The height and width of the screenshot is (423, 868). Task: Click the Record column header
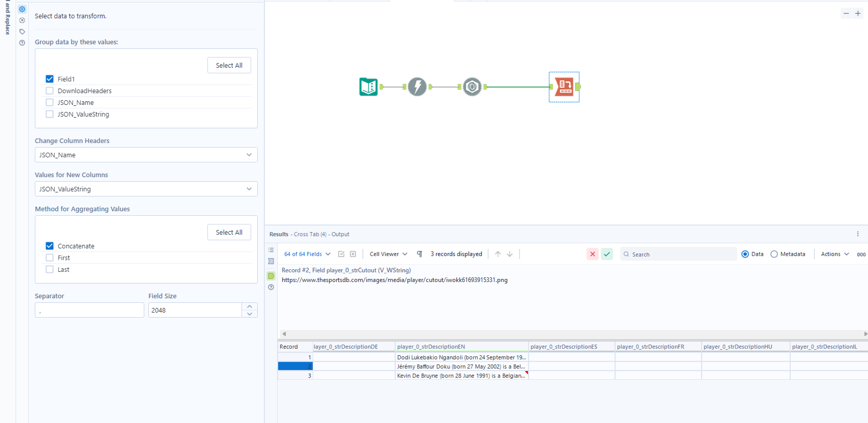pos(295,347)
